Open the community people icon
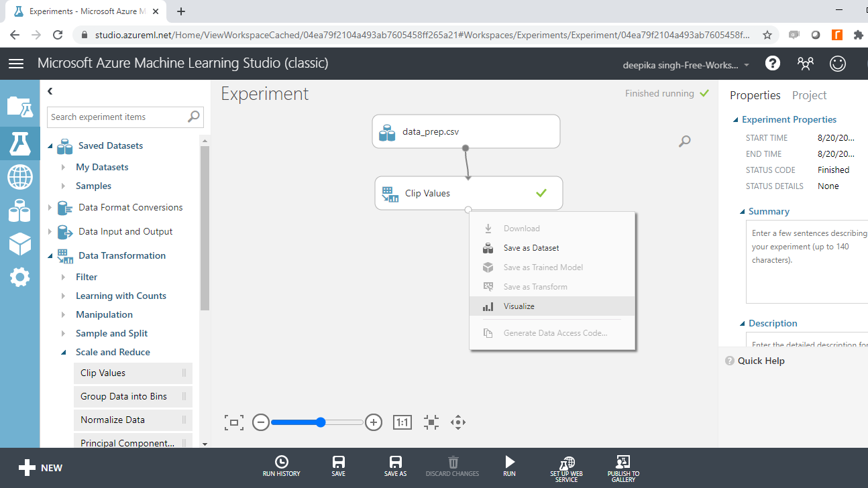This screenshot has height=488, width=868. point(806,63)
